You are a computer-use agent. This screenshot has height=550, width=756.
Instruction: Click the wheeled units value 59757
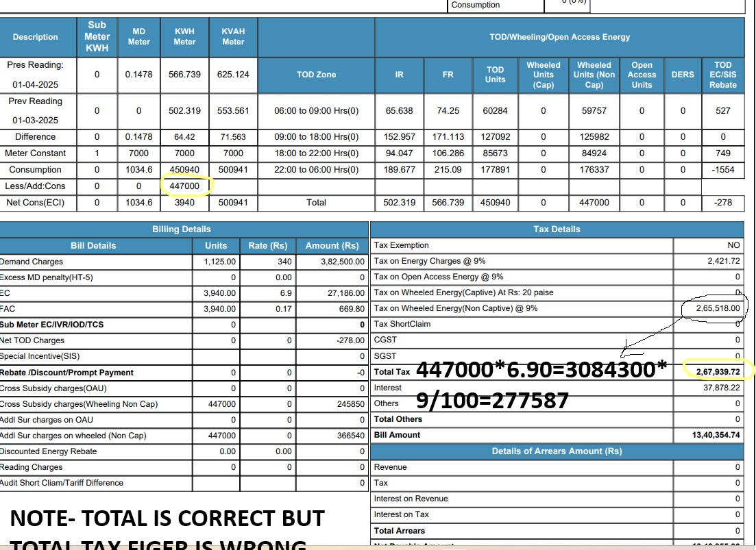point(594,111)
